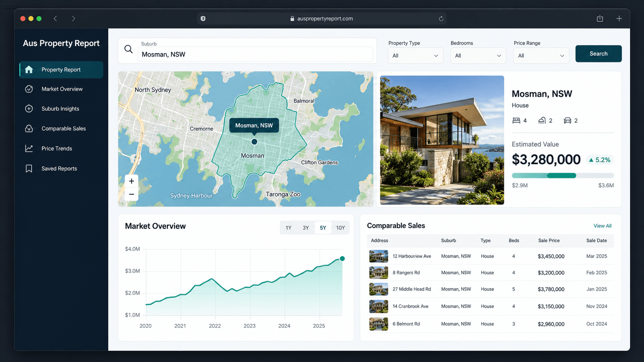Click the Saved Reports bookmark icon
The image size is (644, 362).
29,168
